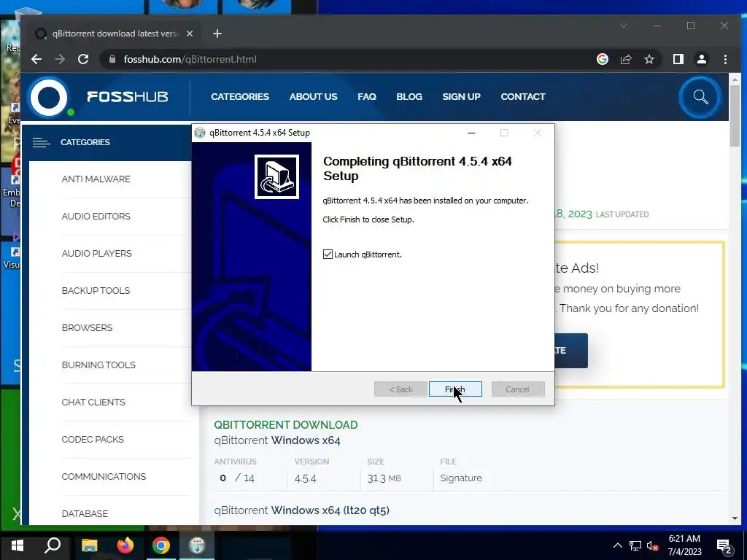
Task: Open Chrome profile avatar
Action: pyautogui.click(x=702, y=59)
